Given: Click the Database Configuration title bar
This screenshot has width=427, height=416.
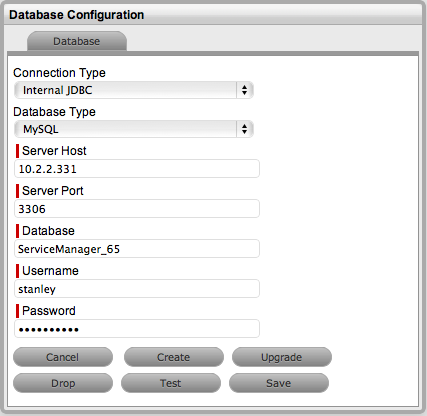Looking at the screenshot, I should point(213,15).
